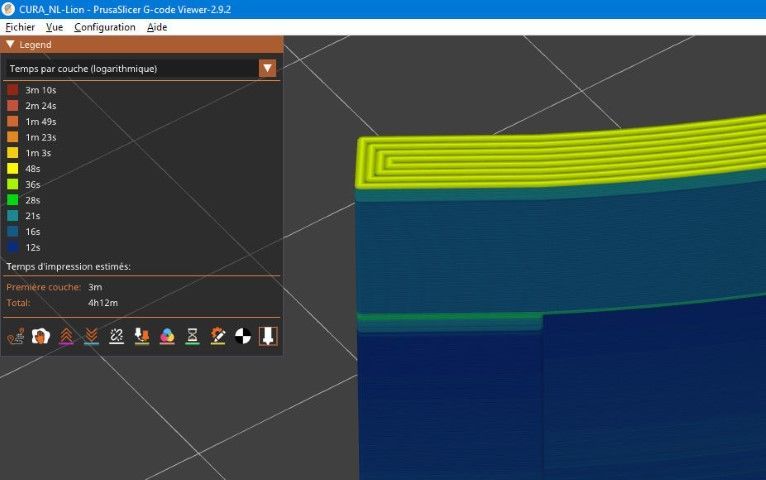Image resolution: width=766 pixels, height=480 pixels.
Task: Select the '2m 24s' legend entry
Action: [x=32, y=105]
